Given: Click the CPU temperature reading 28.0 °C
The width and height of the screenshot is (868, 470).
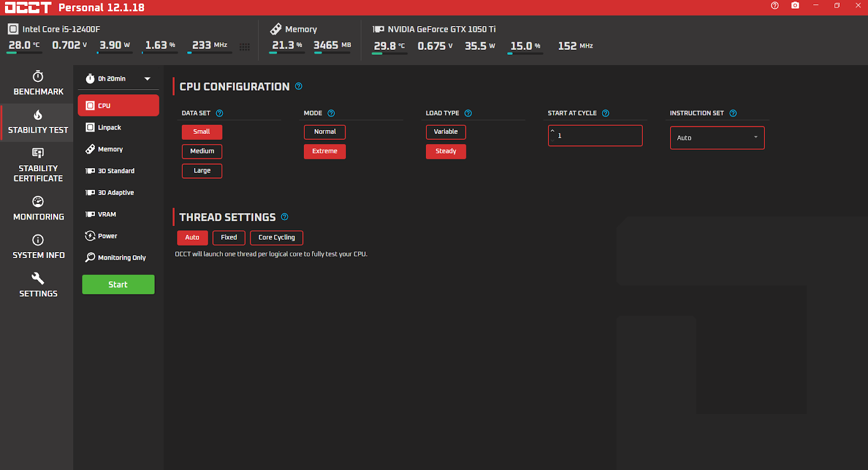Looking at the screenshot, I should pyautogui.click(x=24, y=45).
